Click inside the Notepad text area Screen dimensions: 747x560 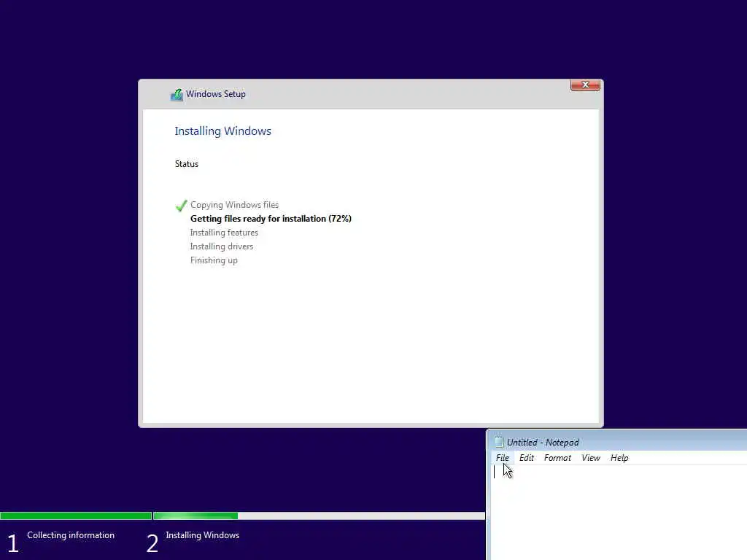(619, 513)
